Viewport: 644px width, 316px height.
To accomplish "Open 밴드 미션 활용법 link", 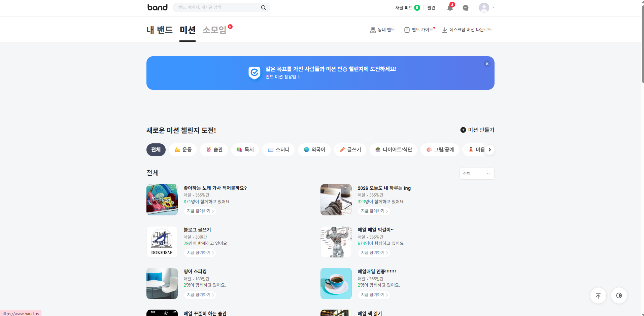I will tap(282, 77).
